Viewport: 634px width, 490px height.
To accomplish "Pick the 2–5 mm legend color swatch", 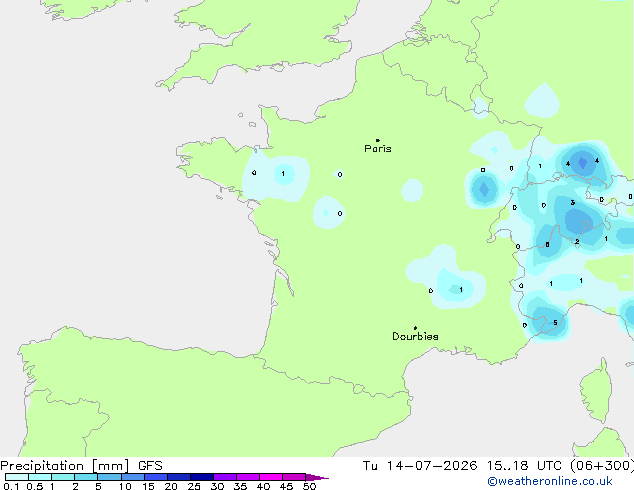I will coord(86,477).
